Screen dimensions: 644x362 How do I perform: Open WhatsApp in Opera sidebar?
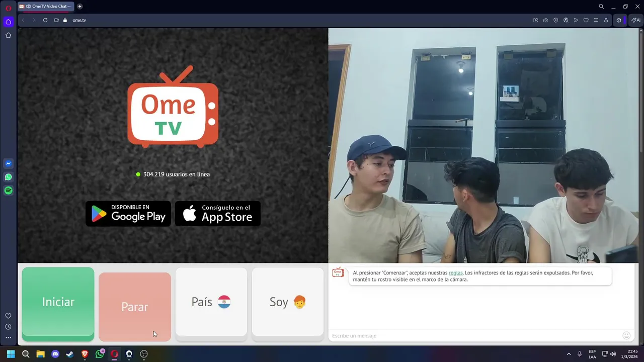[8, 177]
